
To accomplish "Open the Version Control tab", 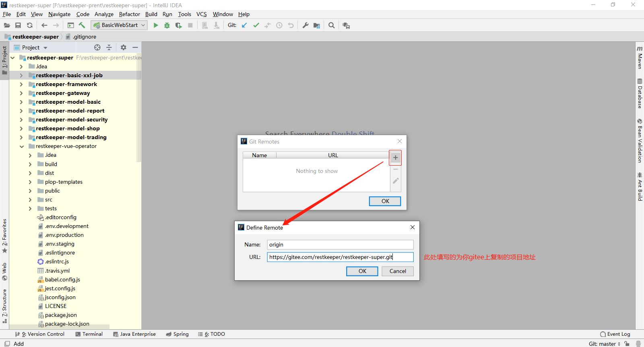I will click(x=40, y=334).
